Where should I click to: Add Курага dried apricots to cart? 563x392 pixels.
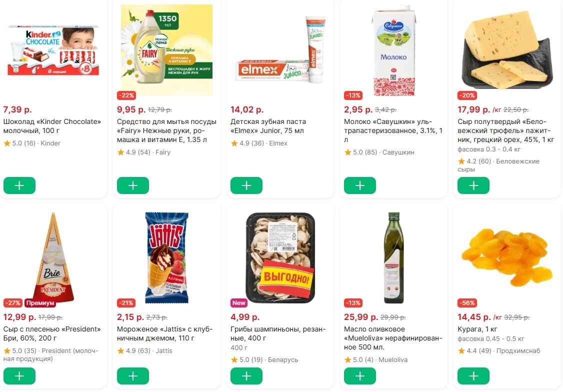pos(473,376)
